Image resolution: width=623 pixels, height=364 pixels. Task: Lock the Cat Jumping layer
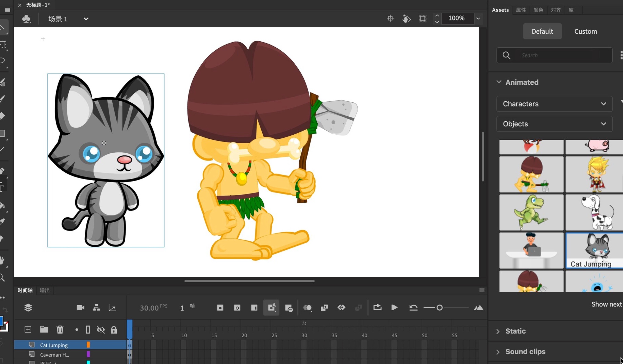114,345
